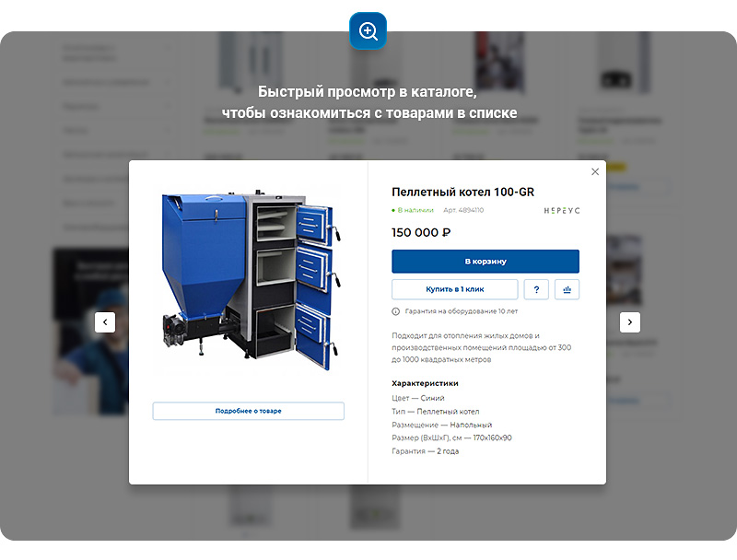Screen dimensions: 737x560
Task: Click the Размер (ВхШхГ) specification row
Action: tap(451, 437)
